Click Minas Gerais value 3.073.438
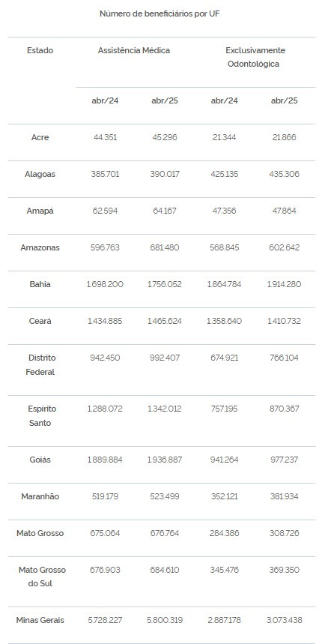The width and height of the screenshot is (325, 644). click(284, 620)
